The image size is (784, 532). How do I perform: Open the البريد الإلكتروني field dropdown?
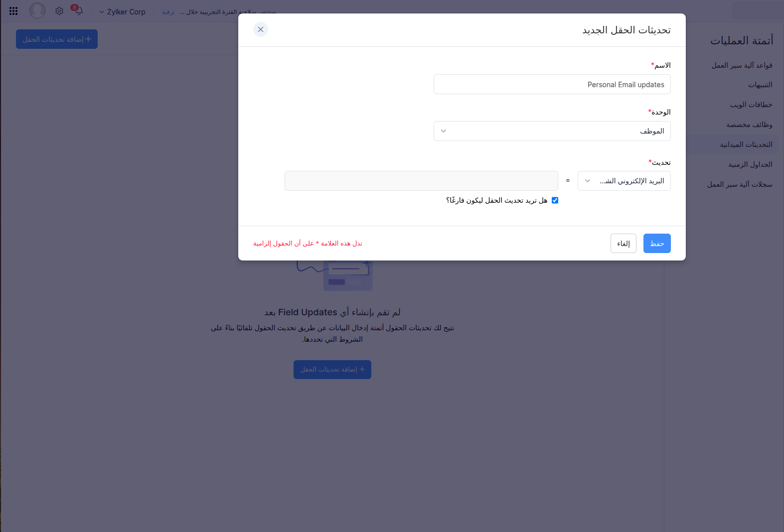pos(624,181)
